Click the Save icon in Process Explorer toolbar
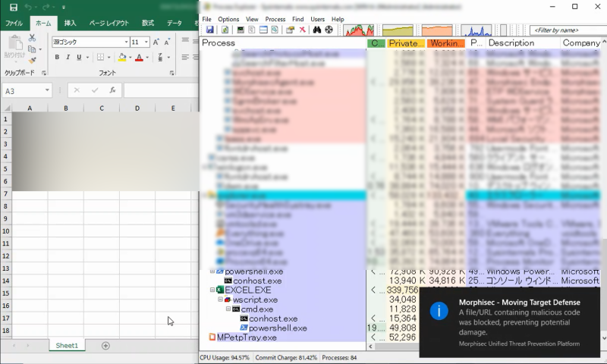The height and width of the screenshot is (364, 607). (x=210, y=30)
